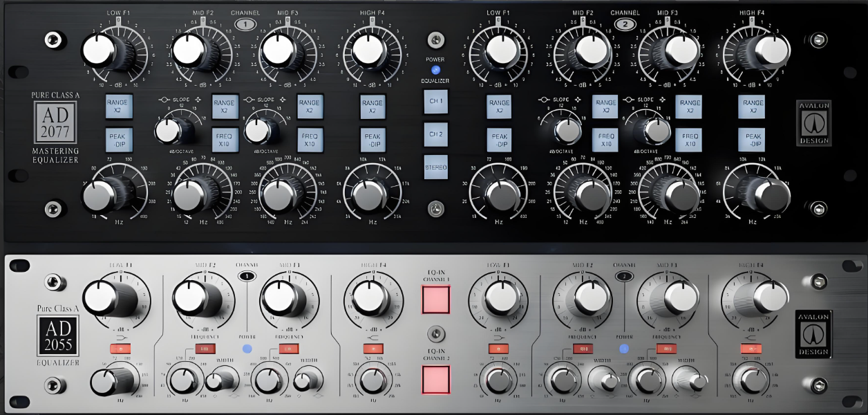Toggle the red button under AD 2055 channel 1 MID F3 gain

(290, 348)
